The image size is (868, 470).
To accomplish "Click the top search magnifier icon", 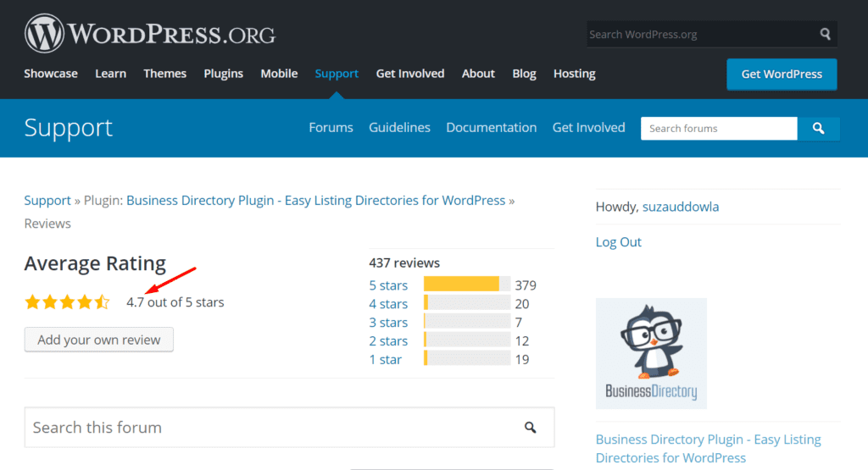I will click(x=825, y=35).
